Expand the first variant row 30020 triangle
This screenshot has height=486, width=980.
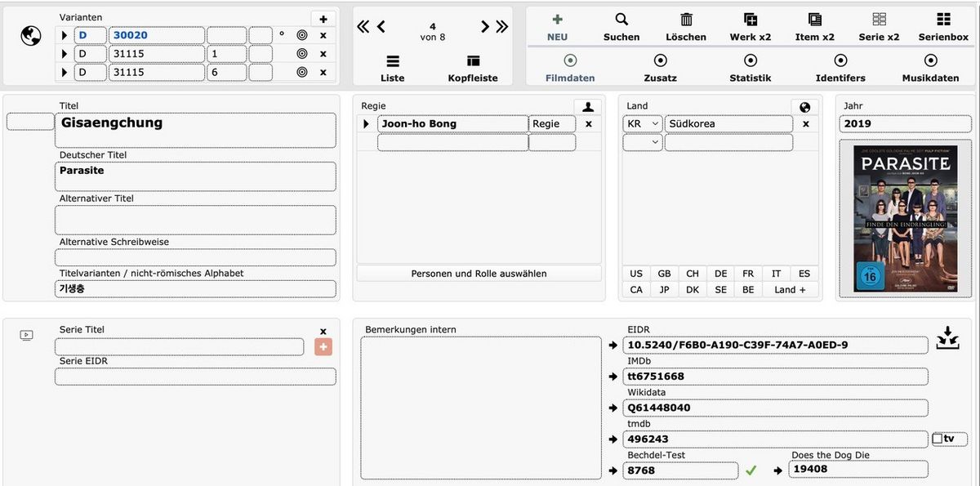[64, 35]
